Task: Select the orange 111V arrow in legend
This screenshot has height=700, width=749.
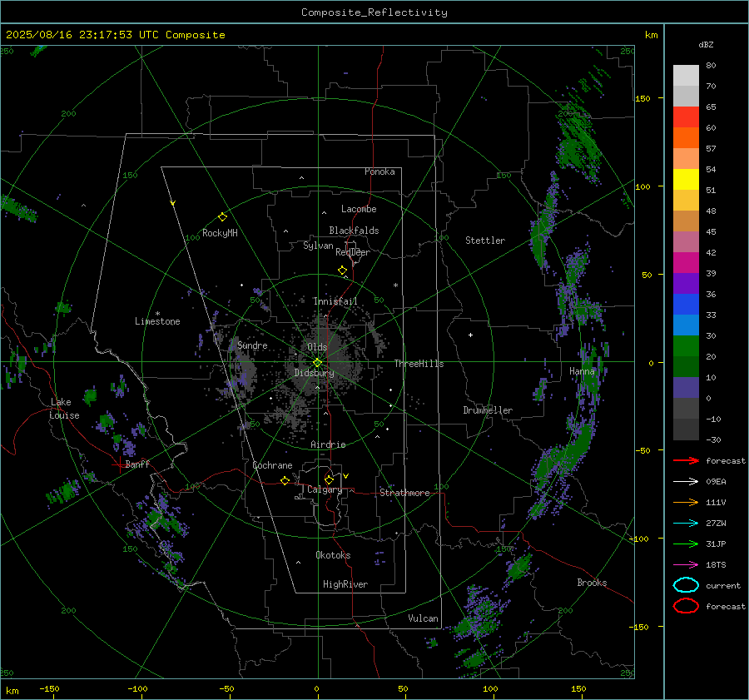Action: pyautogui.click(x=686, y=502)
